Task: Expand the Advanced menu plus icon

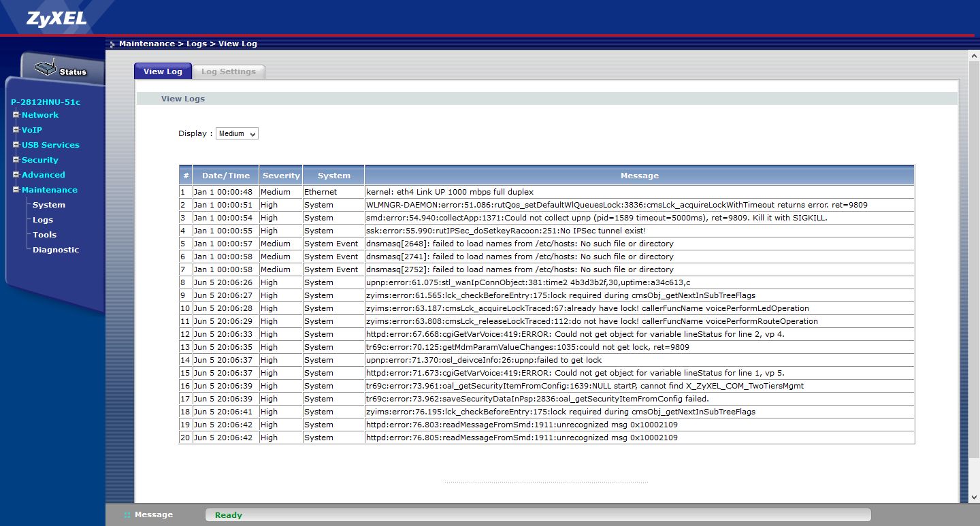Action: pos(16,175)
